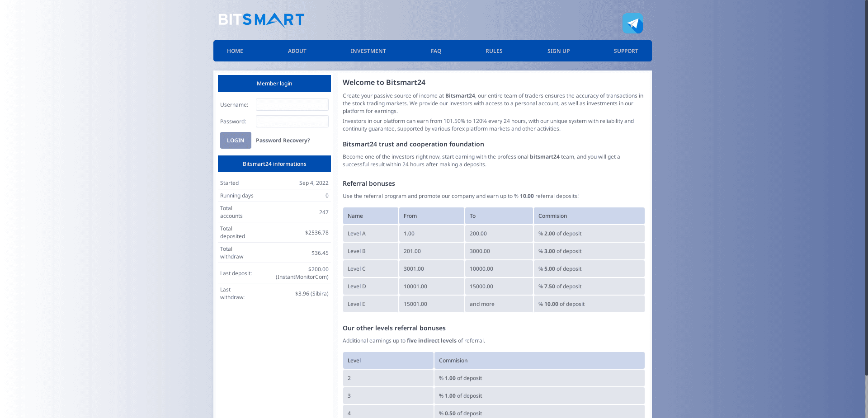Viewport: 868px width, 418px height.
Task: Click inside the Password field
Action: pyautogui.click(x=292, y=121)
